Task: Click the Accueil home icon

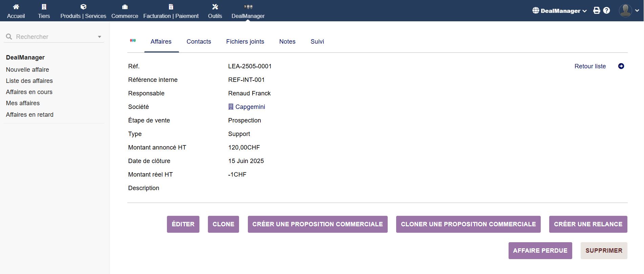Action: [x=16, y=7]
